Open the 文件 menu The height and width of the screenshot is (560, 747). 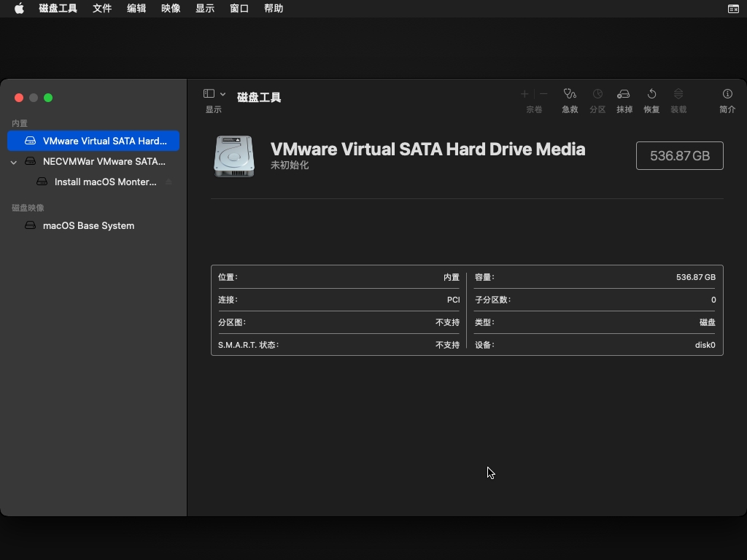(x=102, y=9)
